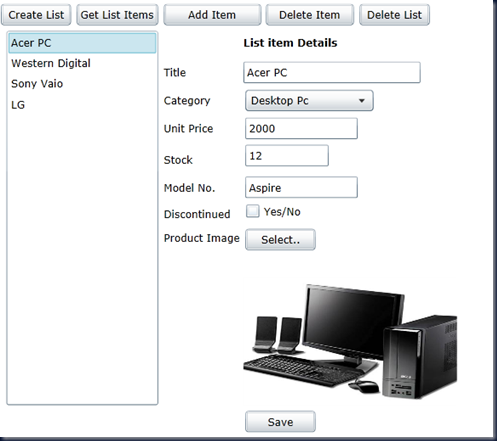Open the Category dropdown showing Desktop Pc

309,100
